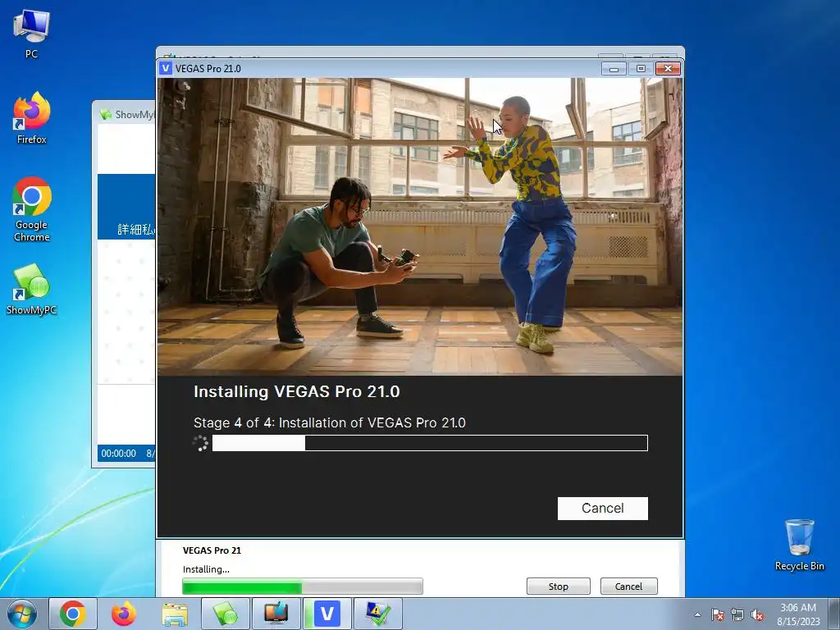Close the VEGAS Pro 21.0 window

click(x=668, y=69)
